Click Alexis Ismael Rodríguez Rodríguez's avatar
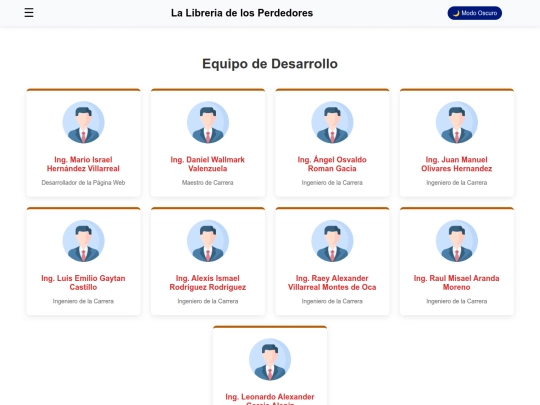This screenshot has height=405, width=540. (208, 241)
